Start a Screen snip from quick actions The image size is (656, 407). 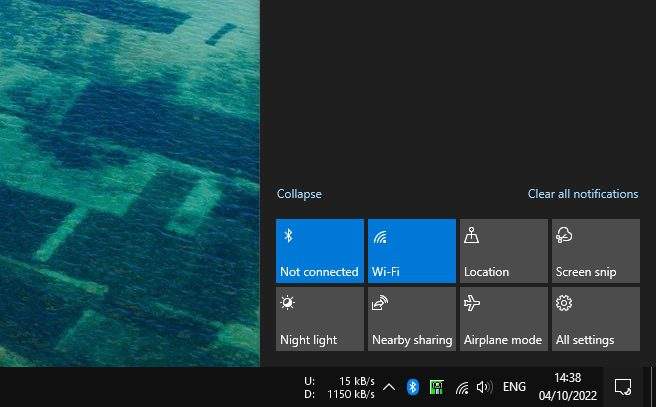tap(596, 251)
